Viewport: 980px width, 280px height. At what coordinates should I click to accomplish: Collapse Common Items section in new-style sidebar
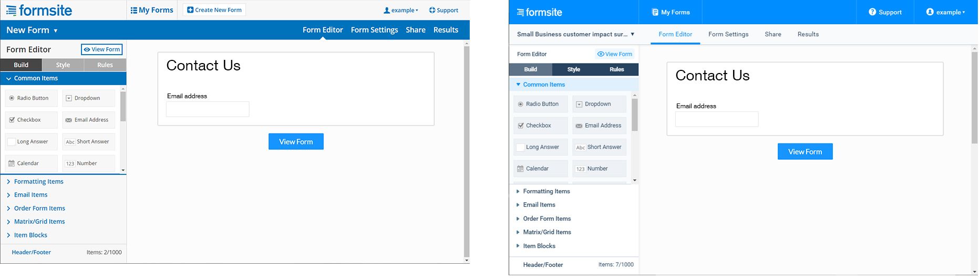pyautogui.click(x=574, y=85)
